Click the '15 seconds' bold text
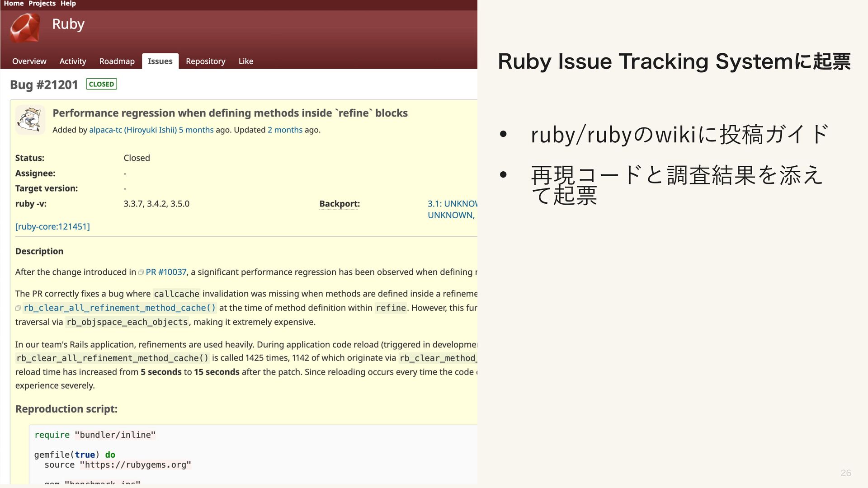Viewport: 868px width, 488px height. point(217,372)
